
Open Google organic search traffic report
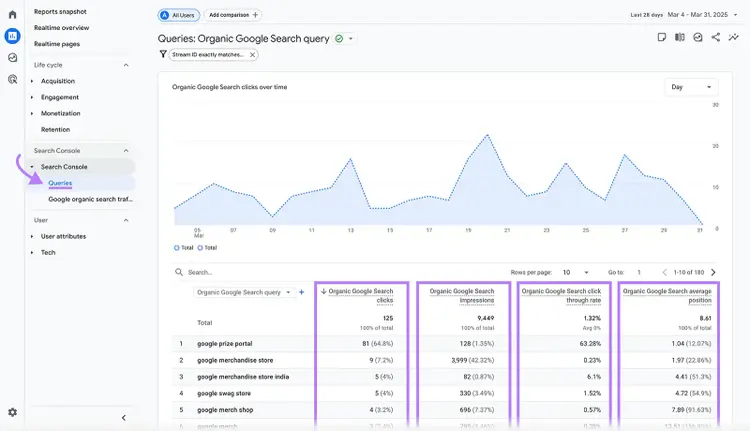[x=90, y=199]
